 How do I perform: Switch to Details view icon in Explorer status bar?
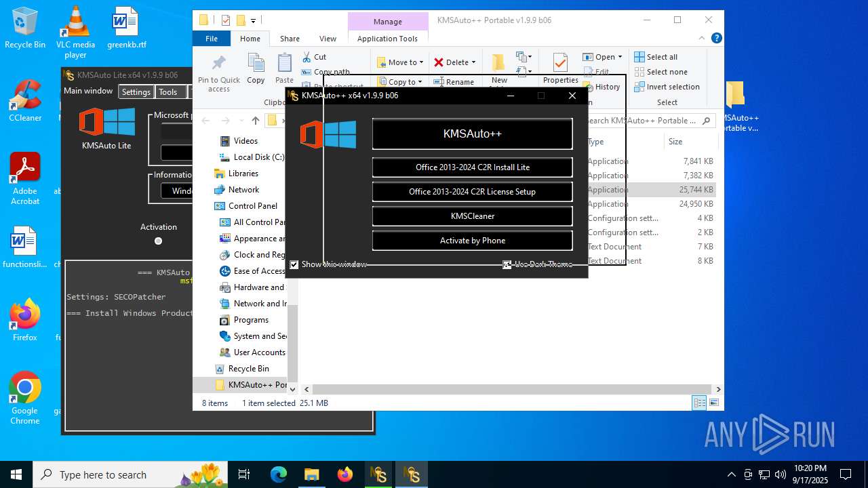coord(699,403)
